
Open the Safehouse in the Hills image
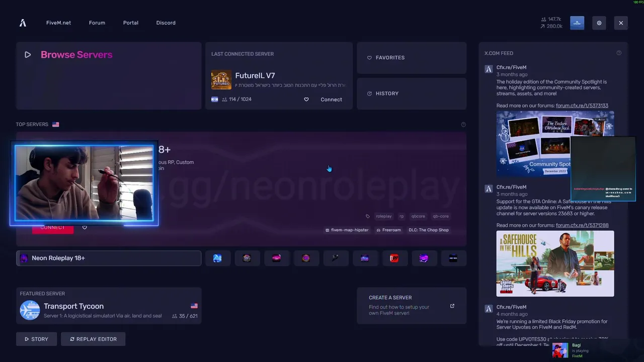click(x=555, y=263)
